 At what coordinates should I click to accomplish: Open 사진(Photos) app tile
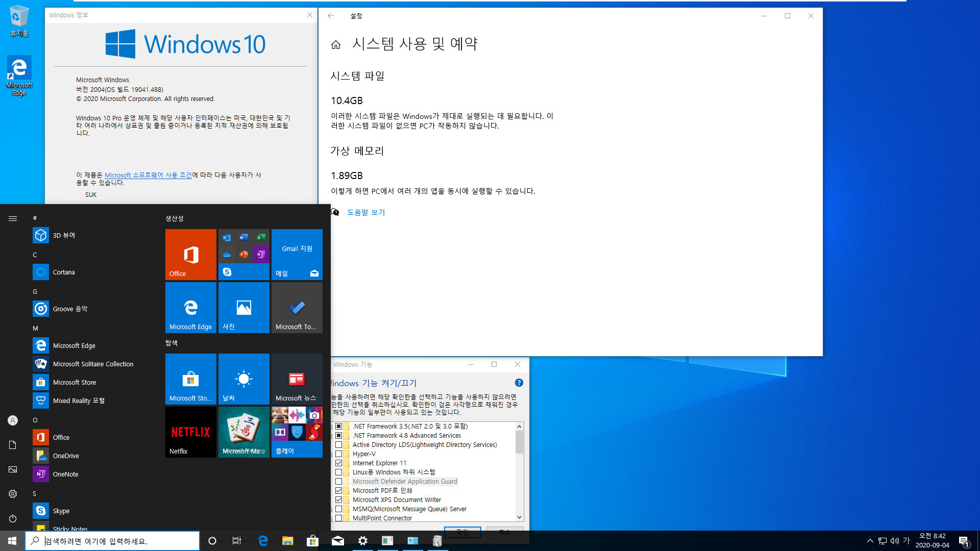click(x=243, y=308)
